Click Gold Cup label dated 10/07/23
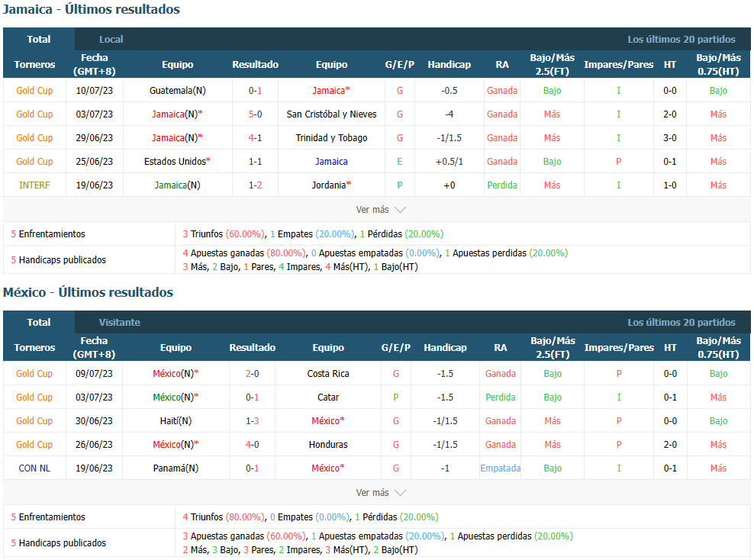 coord(34,90)
